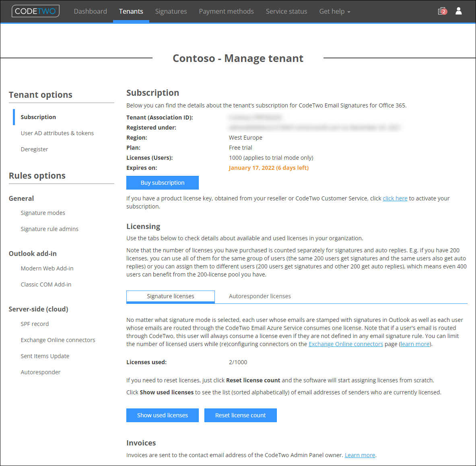The image size is (476, 466).
Task: Click the 'Free trial' plan value
Action: pos(241,148)
